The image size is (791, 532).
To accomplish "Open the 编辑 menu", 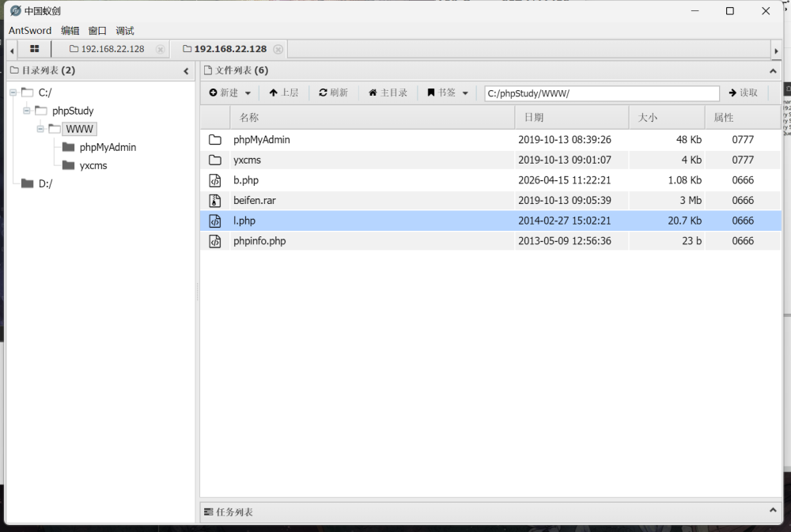I will (70, 31).
